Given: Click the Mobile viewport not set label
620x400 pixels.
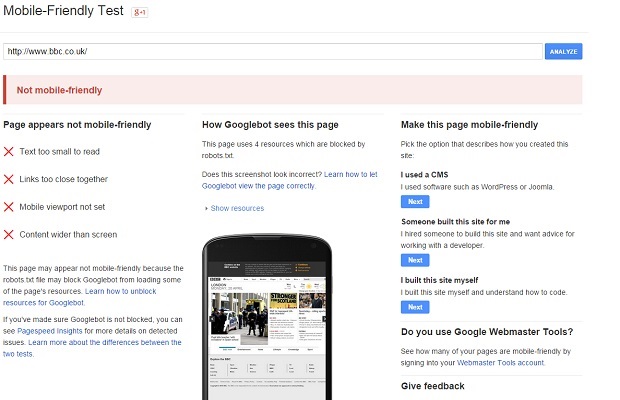Looking at the screenshot, I should tap(62, 207).
